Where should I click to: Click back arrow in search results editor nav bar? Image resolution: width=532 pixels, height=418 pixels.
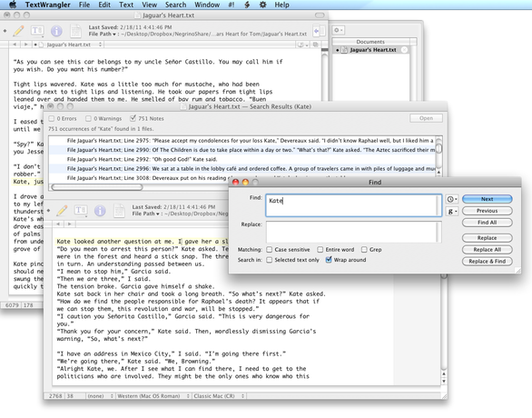(58, 224)
